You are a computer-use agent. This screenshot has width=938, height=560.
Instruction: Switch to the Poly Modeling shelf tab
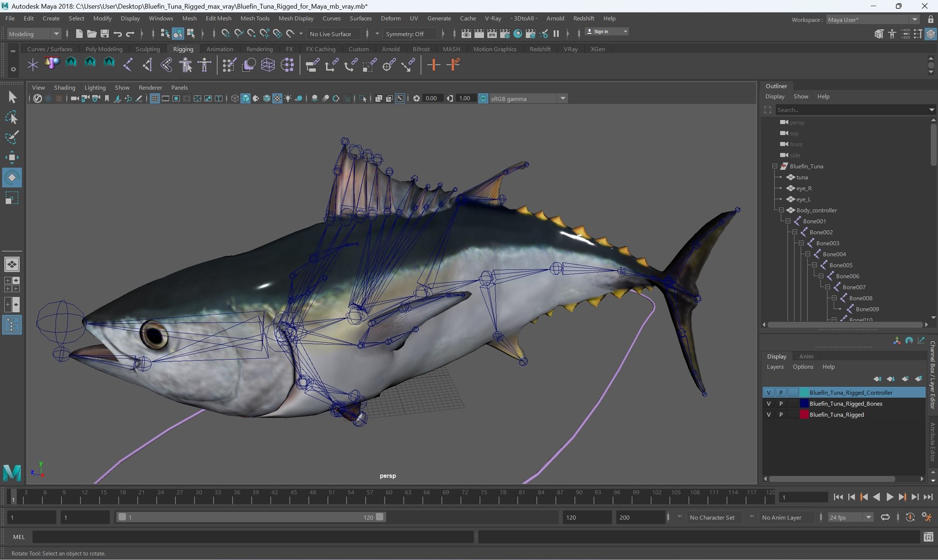(104, 49)
